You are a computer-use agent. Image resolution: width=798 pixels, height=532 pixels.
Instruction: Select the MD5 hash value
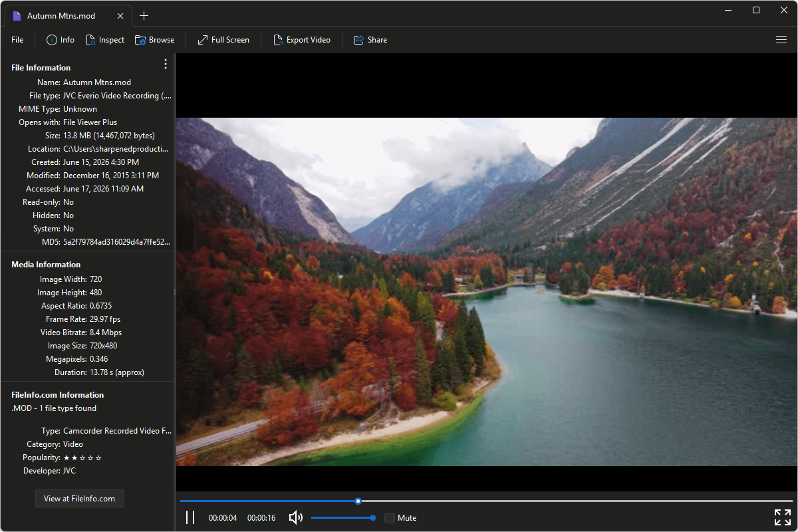(116, 242)
